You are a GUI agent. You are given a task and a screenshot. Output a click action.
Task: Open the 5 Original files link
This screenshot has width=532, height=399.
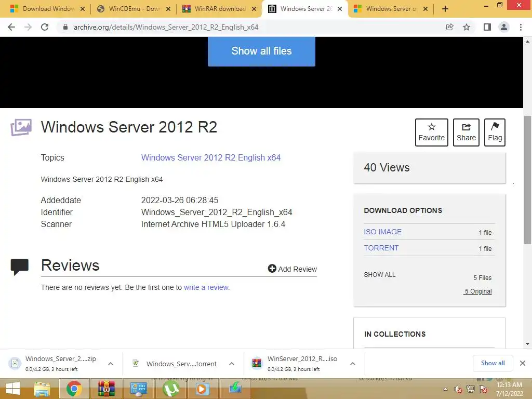coord(478,291)
